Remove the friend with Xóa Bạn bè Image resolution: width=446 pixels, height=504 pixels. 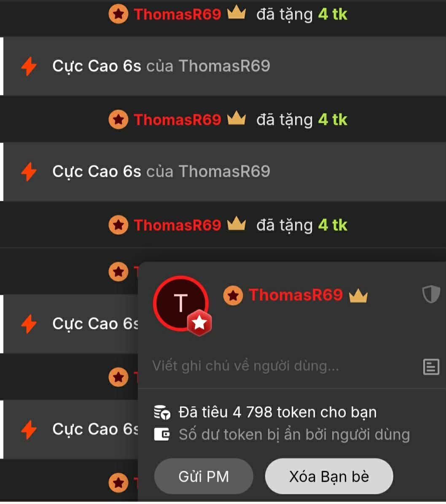[329, 476]
